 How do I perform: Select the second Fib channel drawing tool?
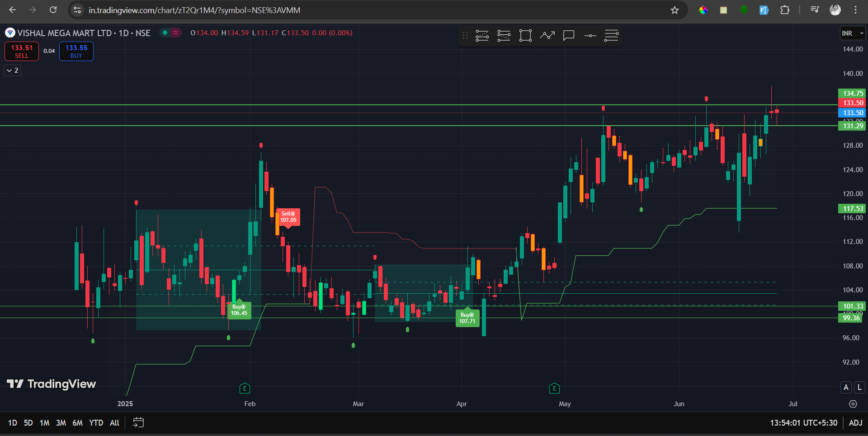tap(504, 35)
